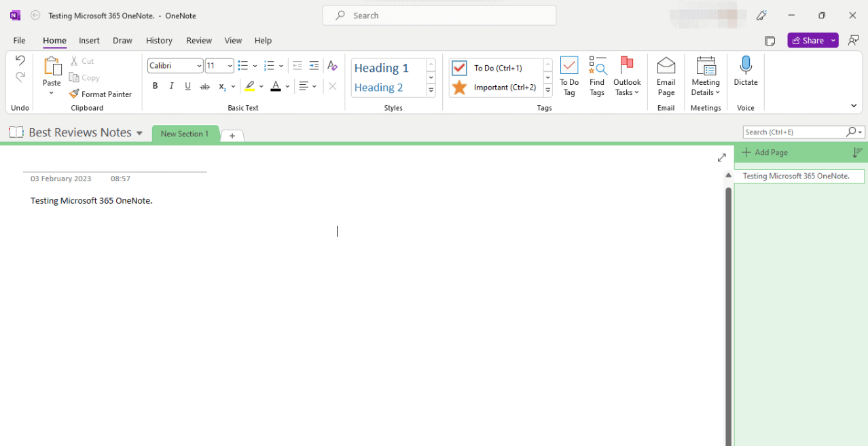Screen dimensions: 868x446
Task: Toggle bold formatting
Action: coord(155,86)
